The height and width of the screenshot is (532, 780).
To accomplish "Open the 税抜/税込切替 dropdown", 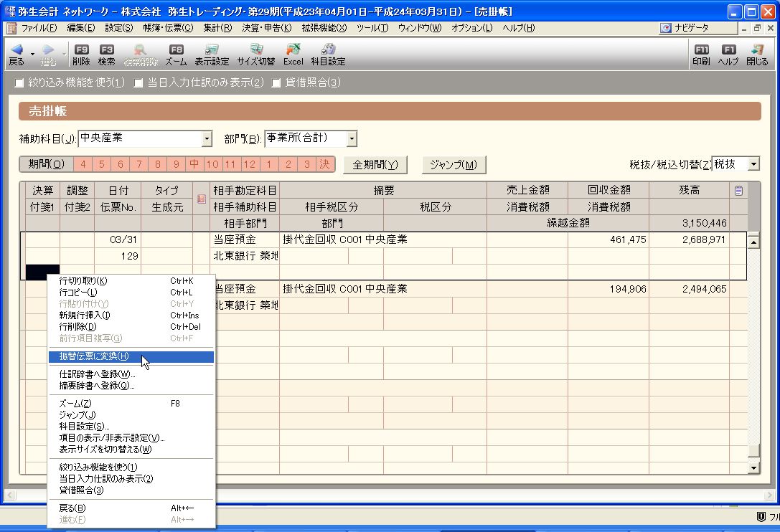I will pyautogui.click(x=754, y=164).
